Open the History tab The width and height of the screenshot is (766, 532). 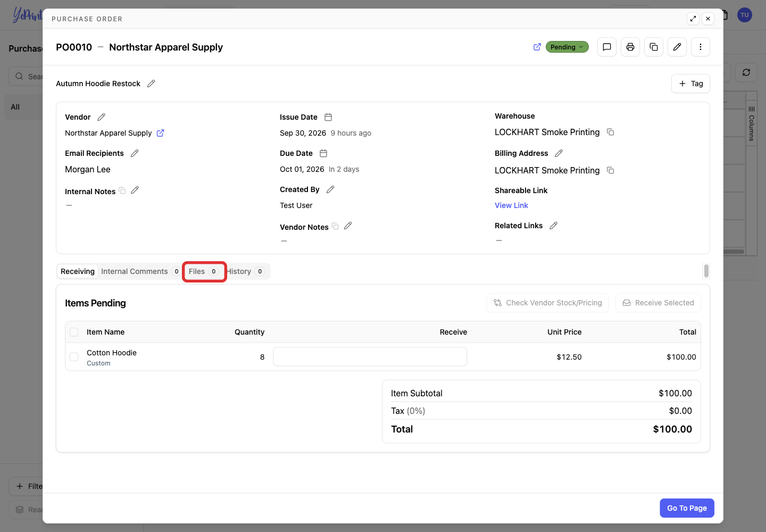[246, 271]
